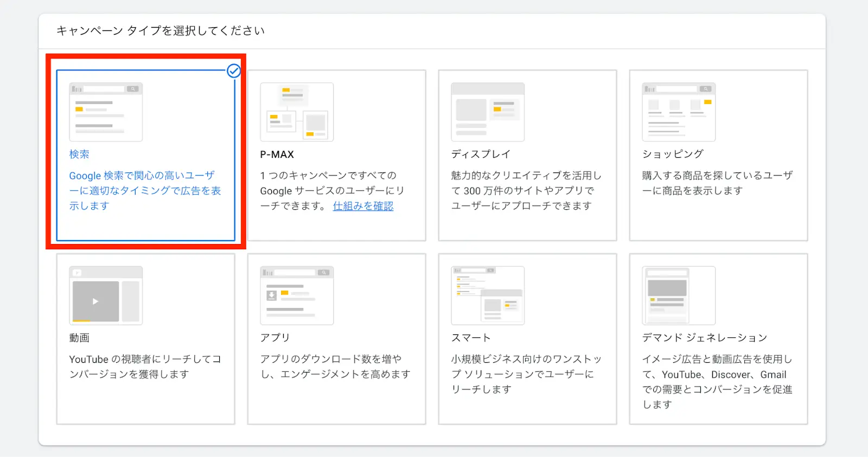Click the description 購入する商品を探している
The image size is (868, 457).
click(x=717, y=183)
